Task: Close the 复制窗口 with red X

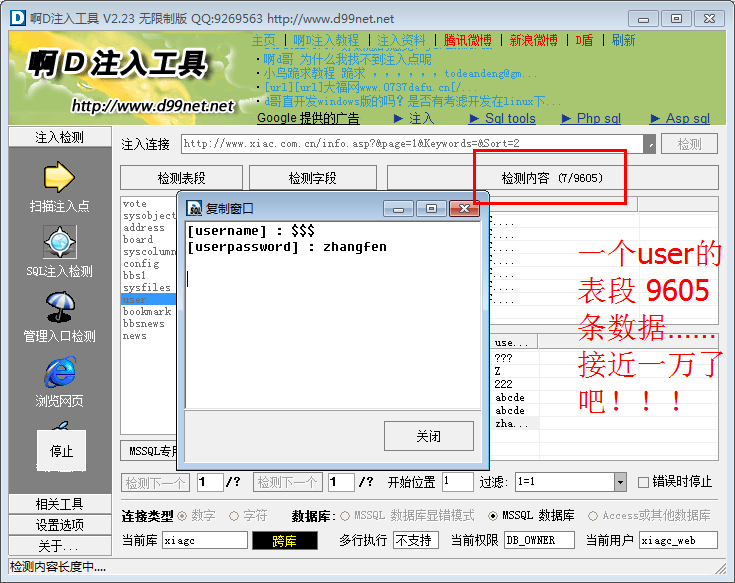Action: pos(464,209)
